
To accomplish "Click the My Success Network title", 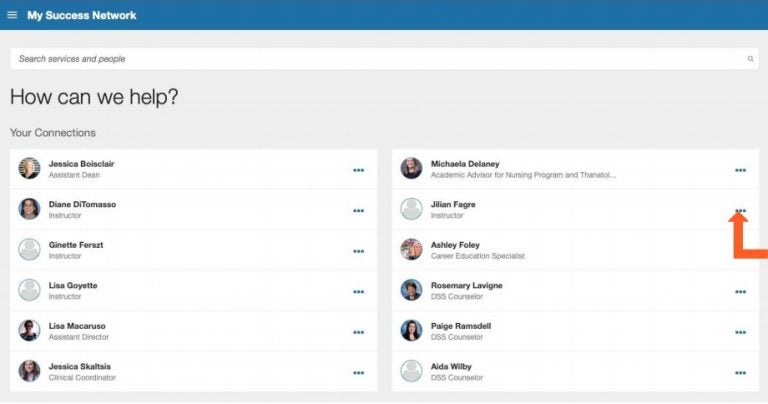I will click(82, 15).
